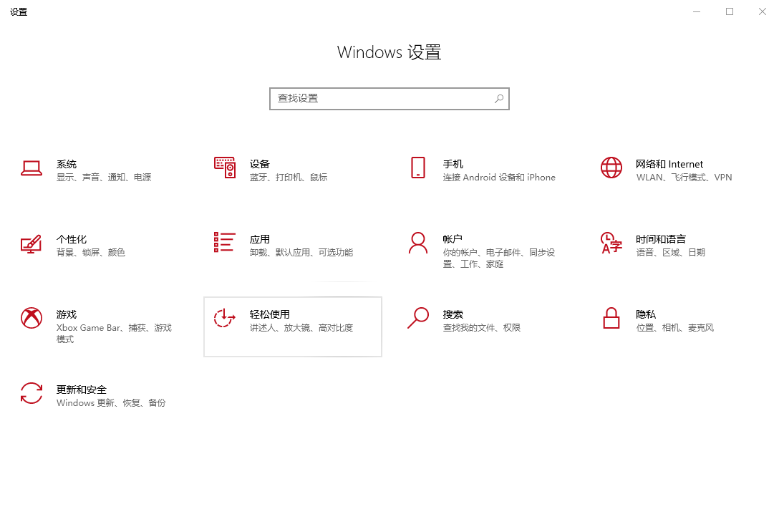Click the text 连接 Android 设备和 iPhone
This screenshot has height=532, width=779.
coord(499,178)
